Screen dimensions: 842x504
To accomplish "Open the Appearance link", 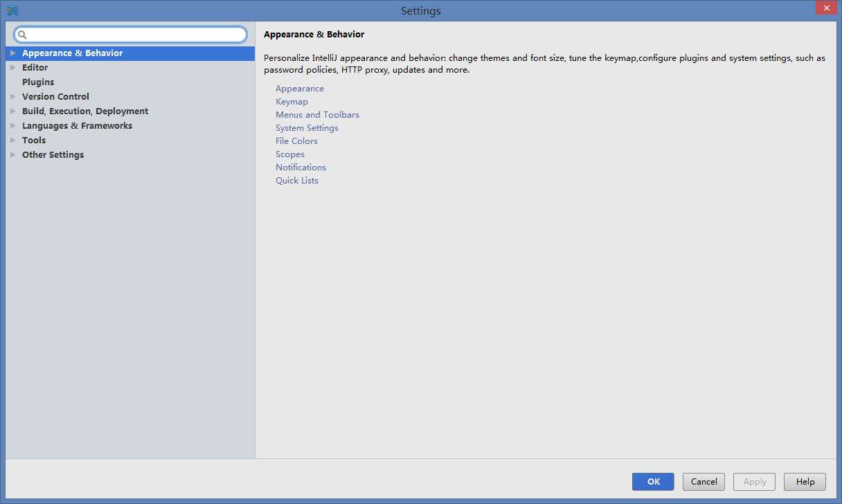I will [x=300, y=89].
